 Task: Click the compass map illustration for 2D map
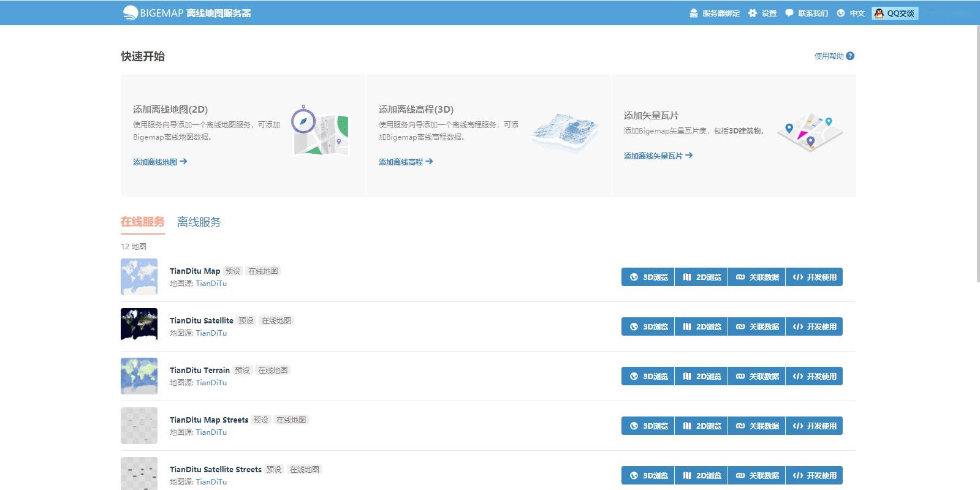(320, 130)
